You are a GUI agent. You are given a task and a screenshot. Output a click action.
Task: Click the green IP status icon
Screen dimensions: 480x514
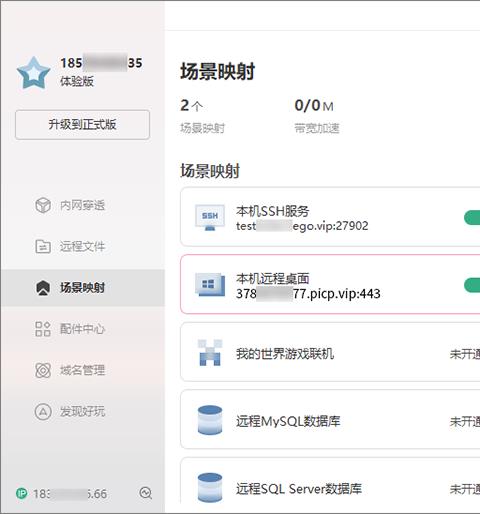[22, 493]
